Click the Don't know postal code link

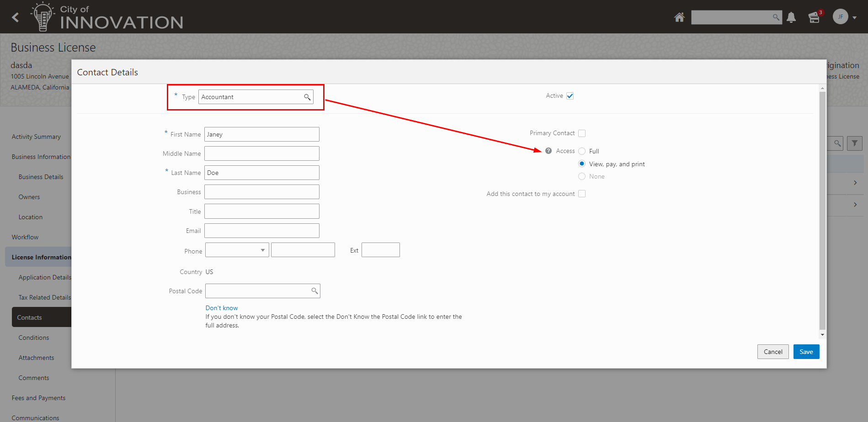click(x=222, y=308)
